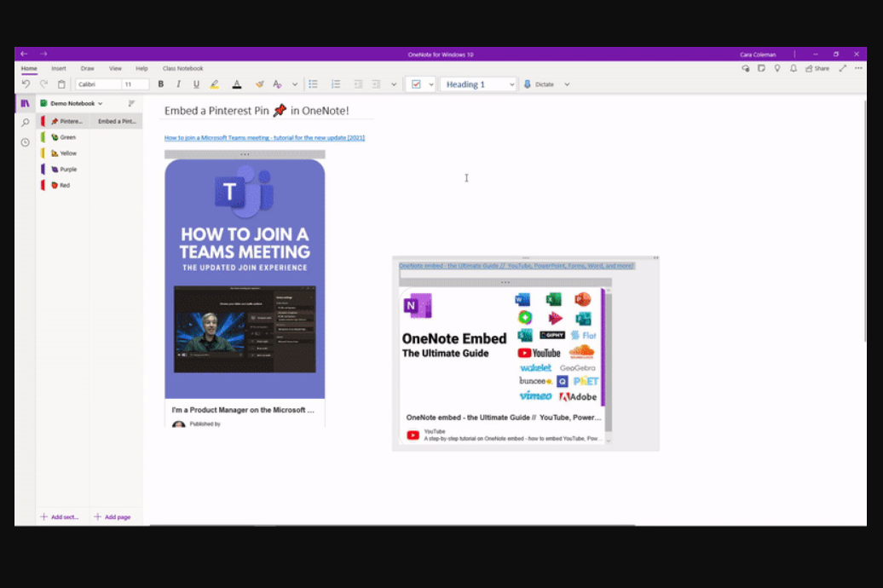This screenshot has height=588, width=883.
Task: Select the Red section
Action: (x=63, y=185)
